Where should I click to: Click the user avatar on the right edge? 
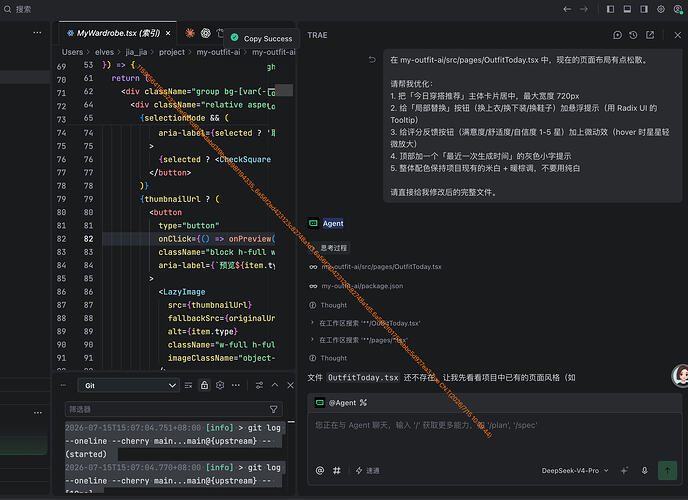point(681,375)
